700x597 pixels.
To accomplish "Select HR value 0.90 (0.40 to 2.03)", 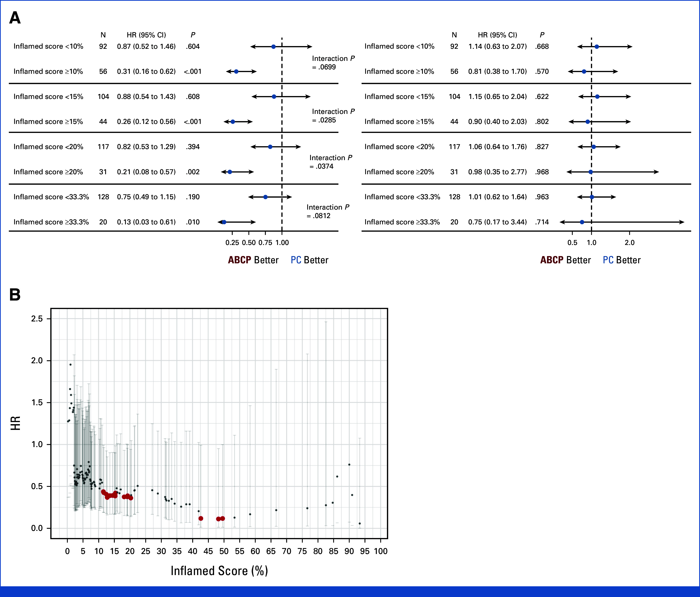I will [498, 122].
